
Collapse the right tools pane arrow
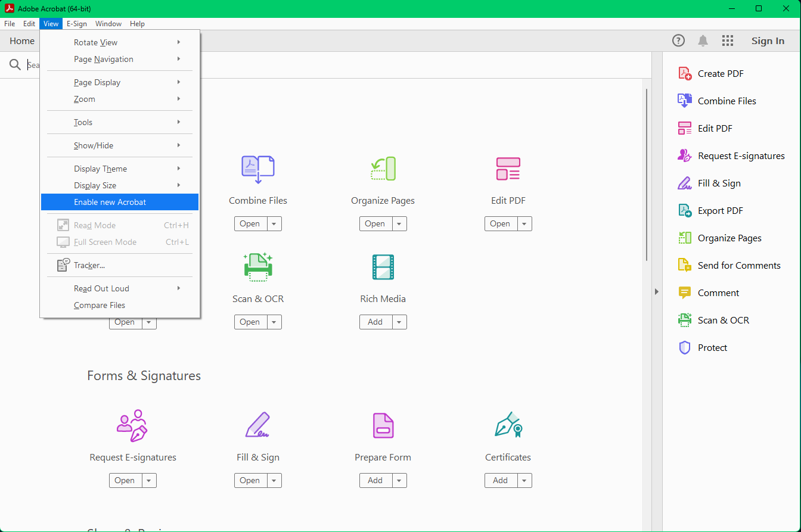click(656, 292)
